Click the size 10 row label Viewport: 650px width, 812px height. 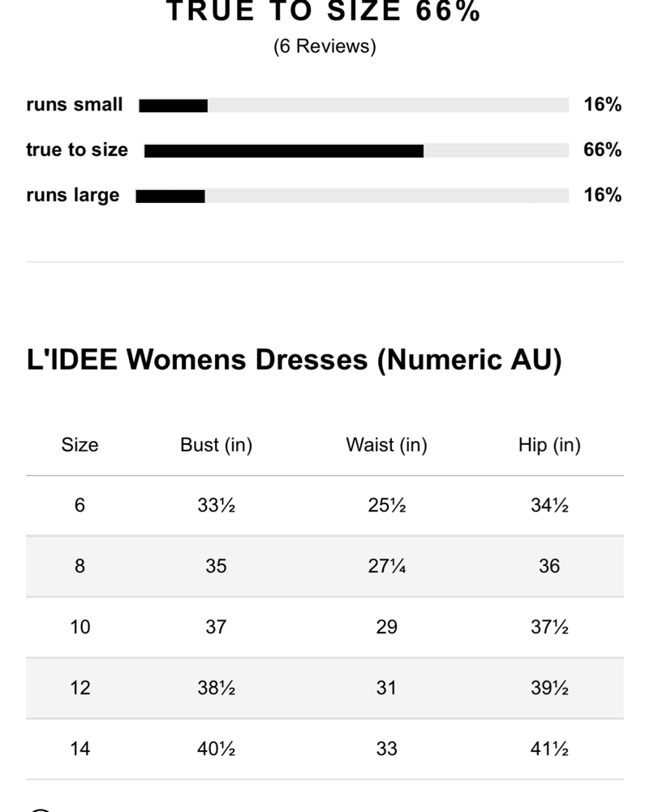click(80, 627)
